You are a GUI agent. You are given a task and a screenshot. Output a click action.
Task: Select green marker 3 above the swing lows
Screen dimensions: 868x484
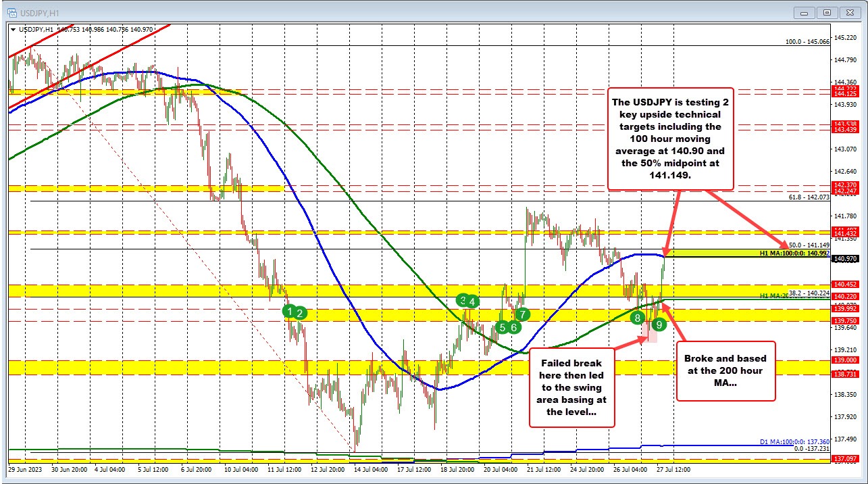[x=462, y=300]
